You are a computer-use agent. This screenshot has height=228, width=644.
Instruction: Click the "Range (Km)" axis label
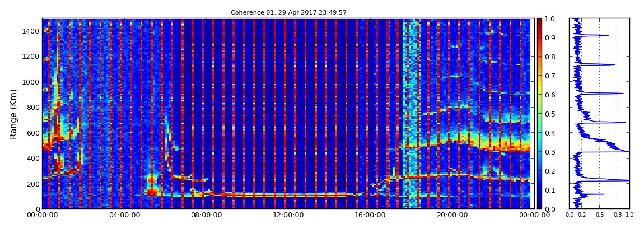click(x=13, y=114)
